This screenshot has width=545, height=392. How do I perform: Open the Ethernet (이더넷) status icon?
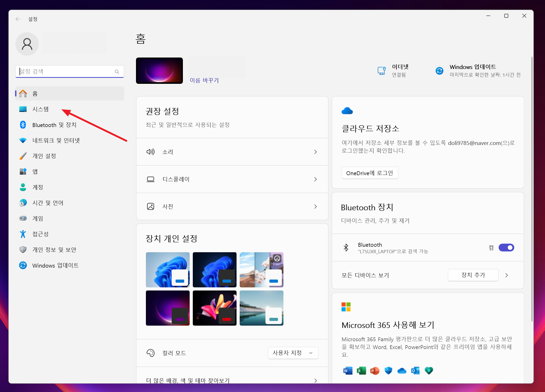pos(382,71)
